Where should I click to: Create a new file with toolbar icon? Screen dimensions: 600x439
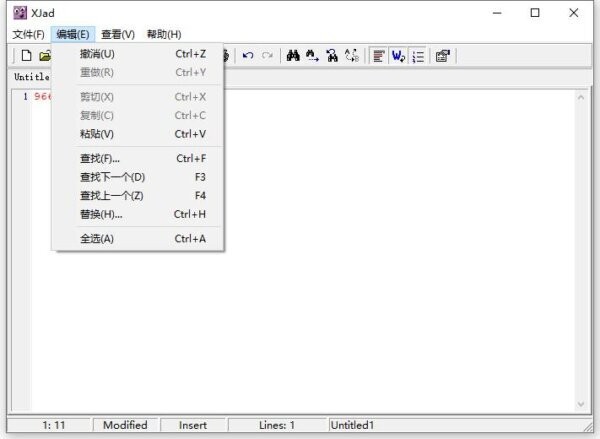click(x=26, y=56)
